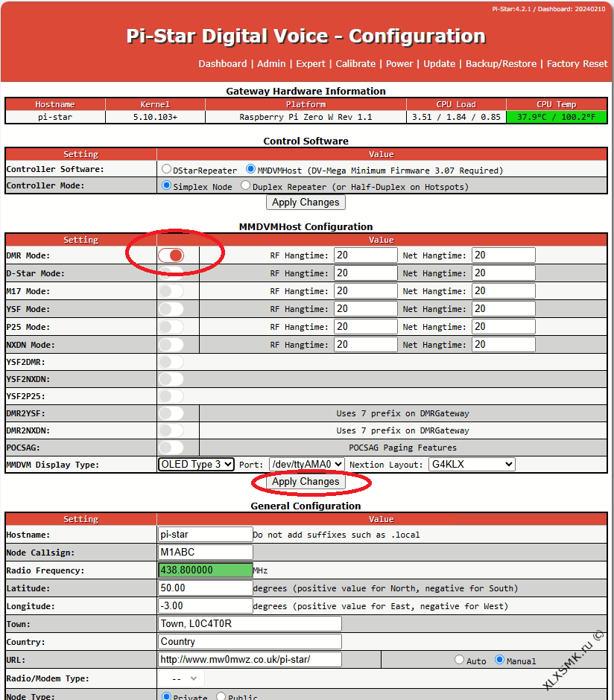Click the Update link
The width and height of the screenshot is (614, 700).
coord(439,64)
